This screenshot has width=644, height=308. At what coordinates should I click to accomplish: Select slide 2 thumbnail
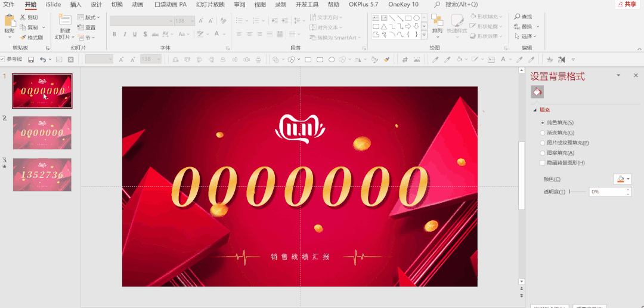[42, 133]
